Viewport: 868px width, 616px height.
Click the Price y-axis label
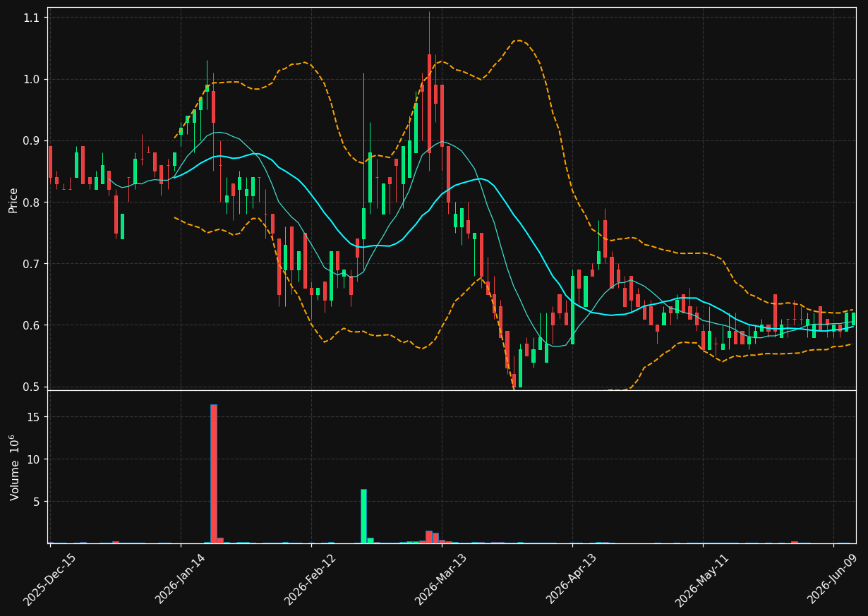pyautogui.click(x=13, y=199)
